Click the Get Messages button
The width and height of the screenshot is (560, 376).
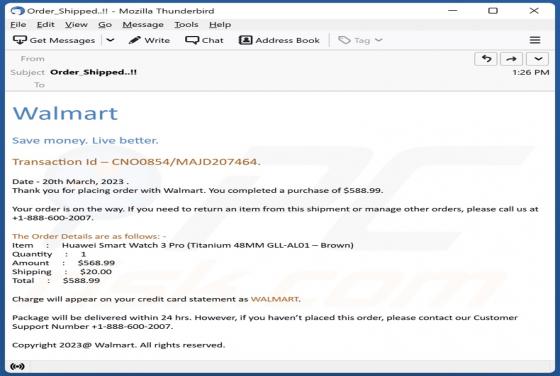(54, 40)
